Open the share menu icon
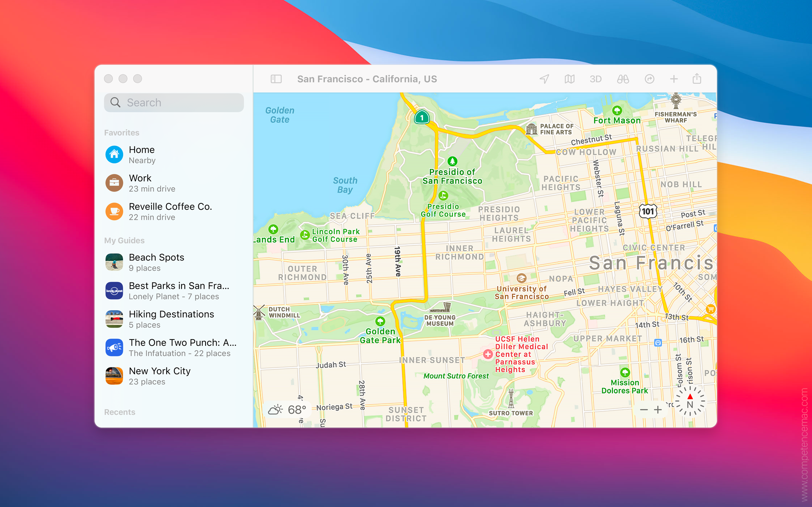Image resolution: width=812 pixels, height=507 pixels. tap(697, 79)
